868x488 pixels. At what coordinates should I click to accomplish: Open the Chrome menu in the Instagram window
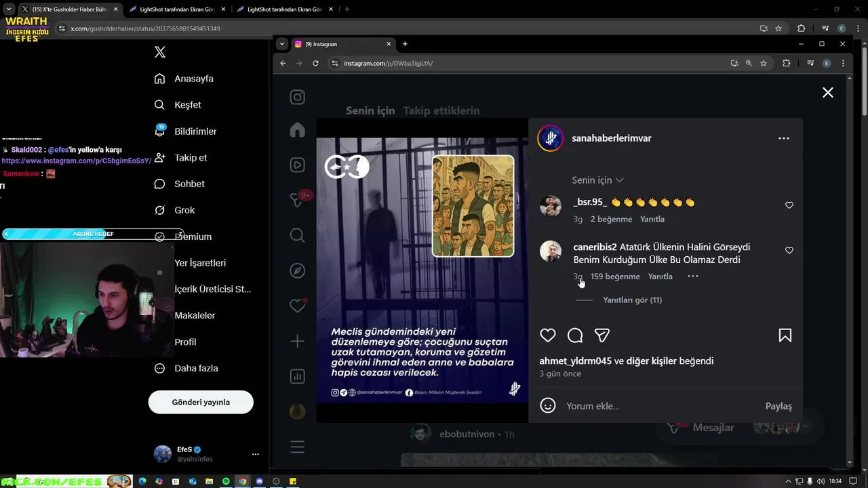point(843,63)
